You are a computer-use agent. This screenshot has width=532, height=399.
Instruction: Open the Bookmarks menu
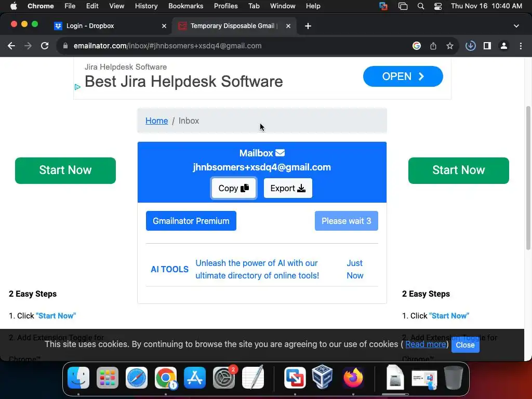pos(186,6)
